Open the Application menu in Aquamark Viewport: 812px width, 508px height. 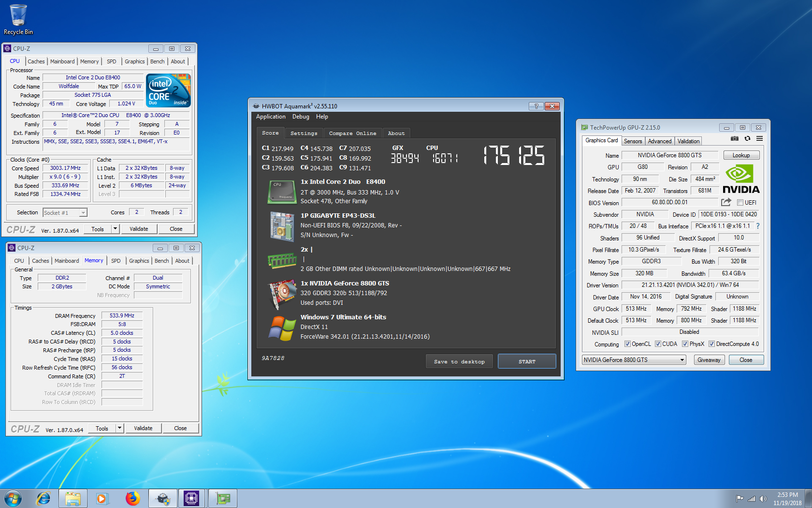click(x=271, y=117)
